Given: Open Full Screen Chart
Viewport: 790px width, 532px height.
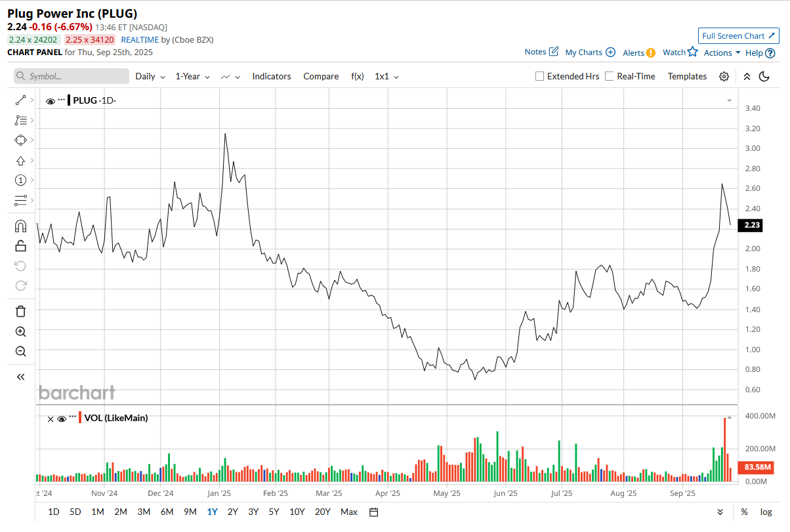Looking at the screenshot, I should (739, 36).
